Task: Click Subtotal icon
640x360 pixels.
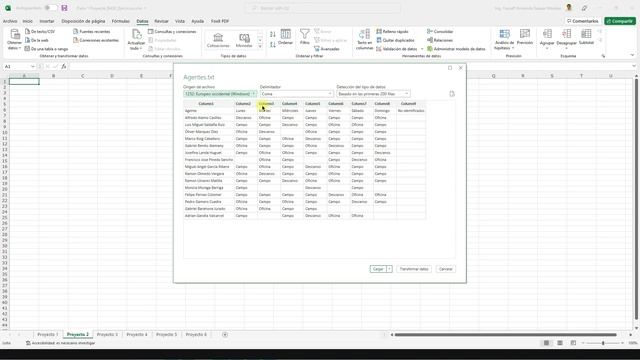Action: 586,34
